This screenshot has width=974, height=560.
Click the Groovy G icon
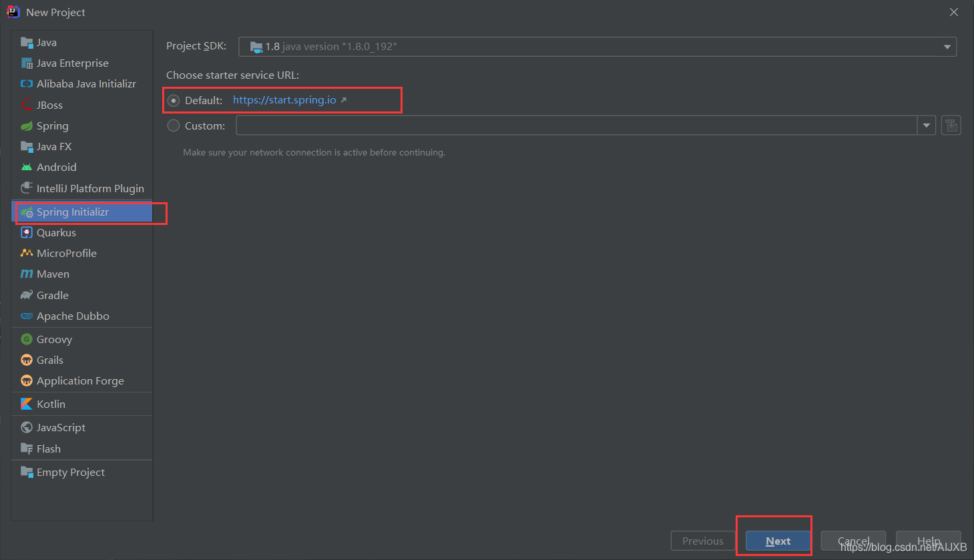click(27, 340)
